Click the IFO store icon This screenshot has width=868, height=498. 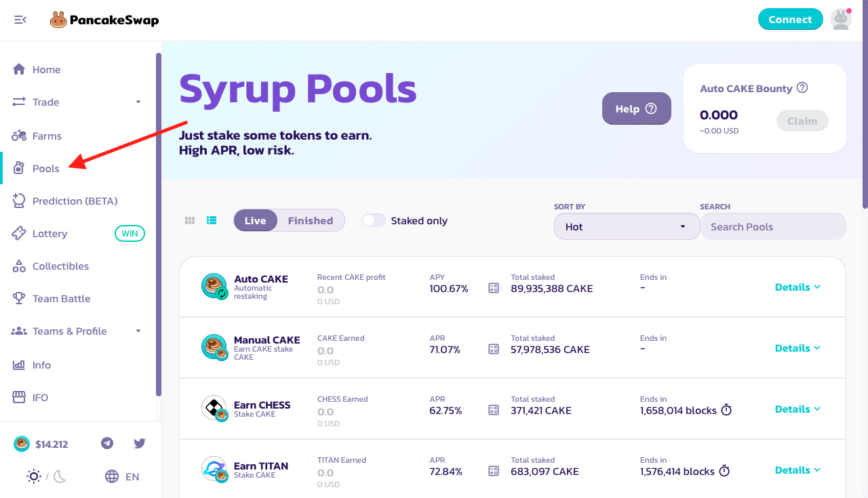click(x=19, y=397)
